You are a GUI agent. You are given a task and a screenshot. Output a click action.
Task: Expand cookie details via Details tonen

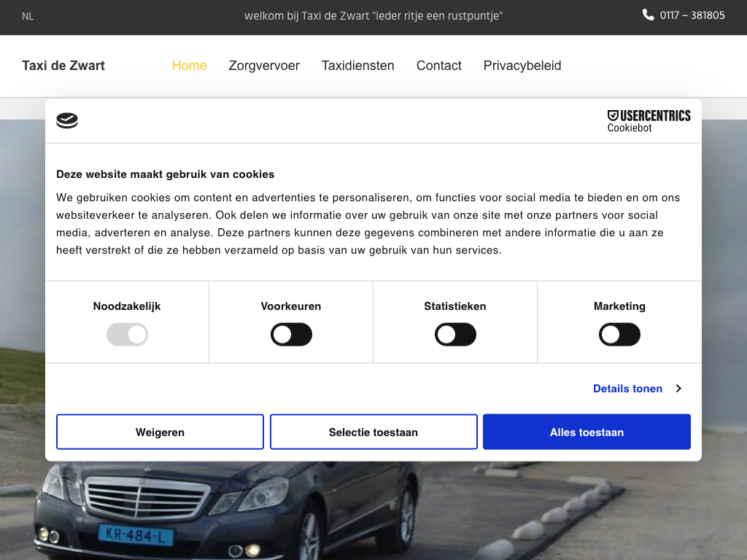(x=627, y=389)
